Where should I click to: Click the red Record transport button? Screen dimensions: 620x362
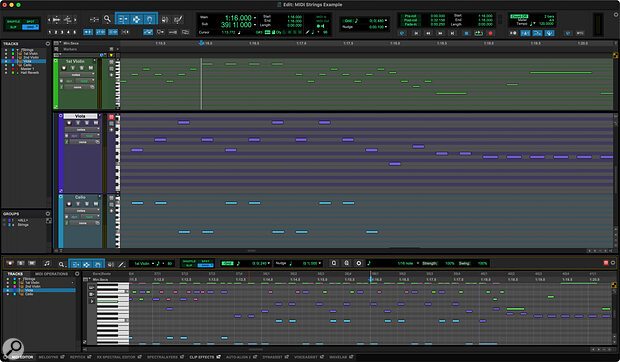[x=490, y=34]
